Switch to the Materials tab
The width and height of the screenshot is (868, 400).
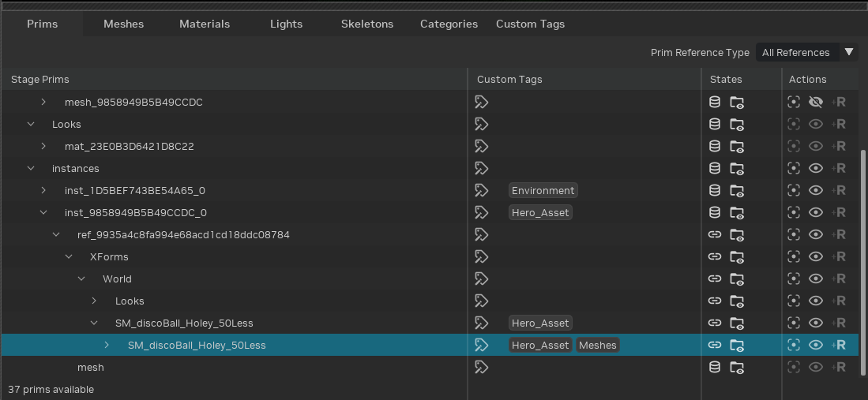click(205, 24)
